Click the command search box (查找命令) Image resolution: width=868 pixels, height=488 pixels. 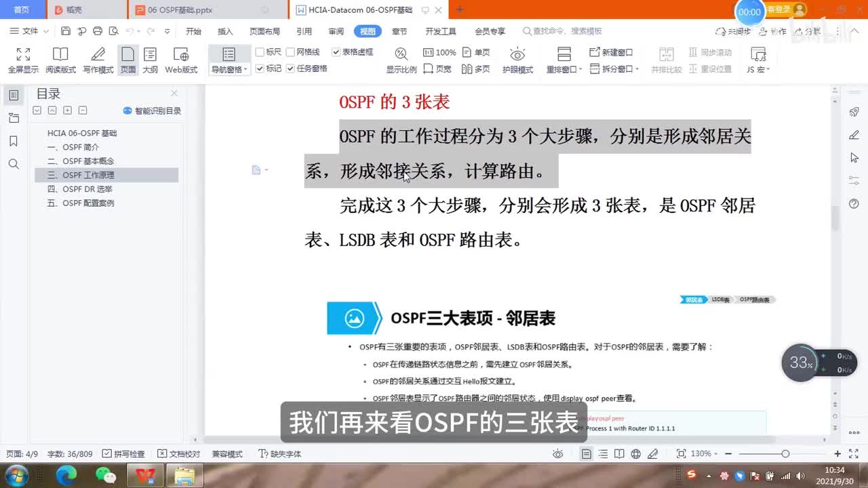click(563, 31)
